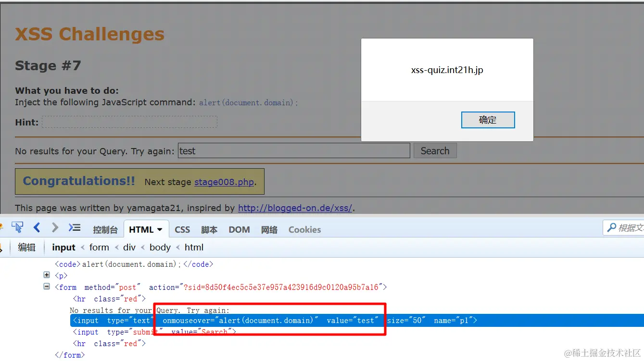Click the Congratulations!! text

click(x=79, y=181)
